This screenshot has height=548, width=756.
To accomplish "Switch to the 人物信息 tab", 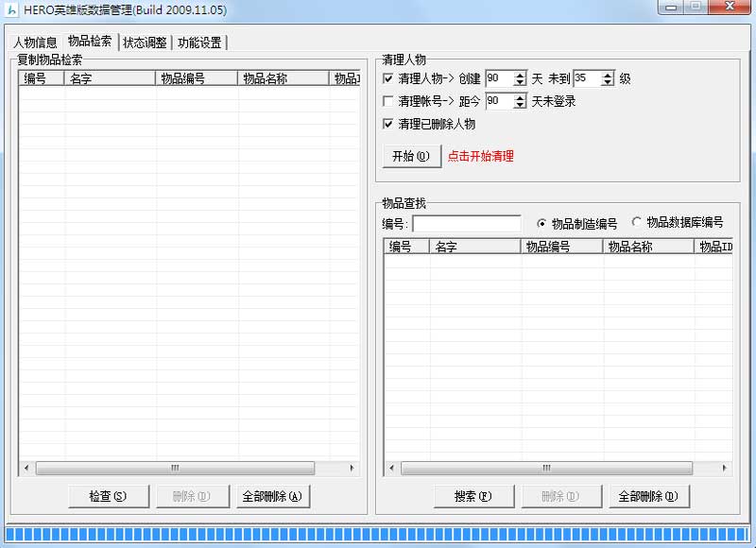I will 35,43.
